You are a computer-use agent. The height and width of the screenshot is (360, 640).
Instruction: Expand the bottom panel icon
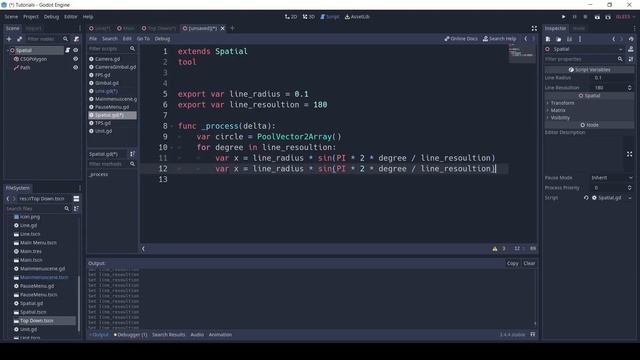tap(533, 334)
